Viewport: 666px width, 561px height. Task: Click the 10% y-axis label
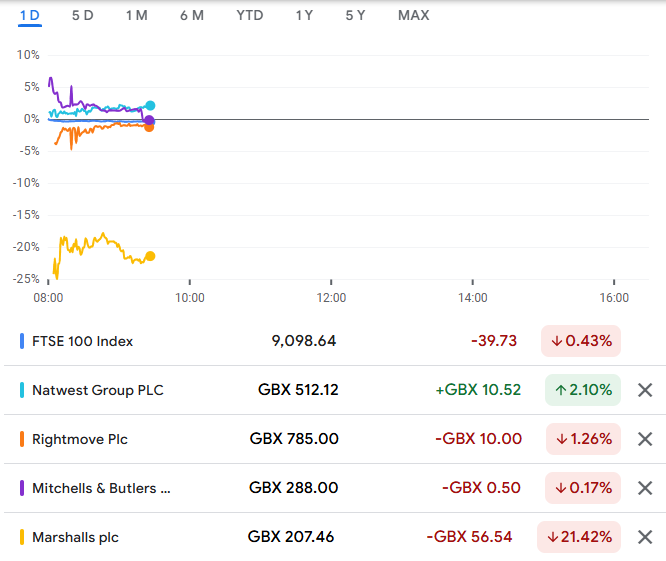tap(28, 55)
